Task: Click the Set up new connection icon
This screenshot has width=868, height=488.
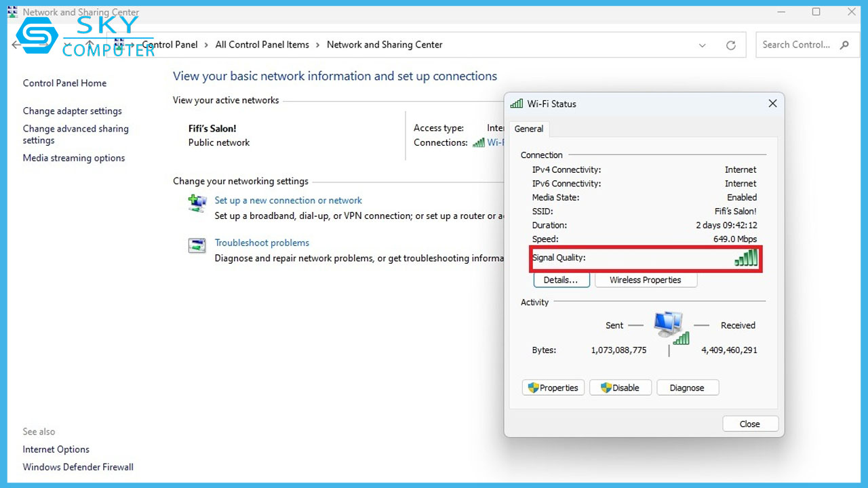Action: coord(197,203)
